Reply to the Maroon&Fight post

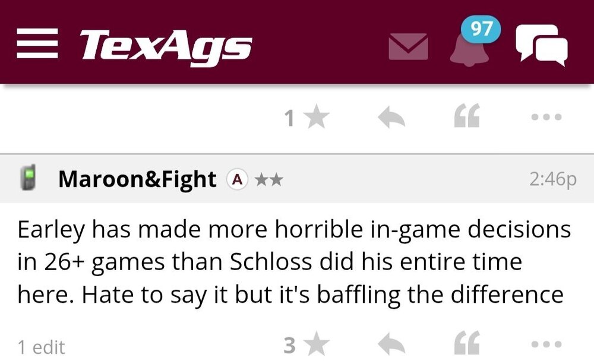(x=391, y=344)
